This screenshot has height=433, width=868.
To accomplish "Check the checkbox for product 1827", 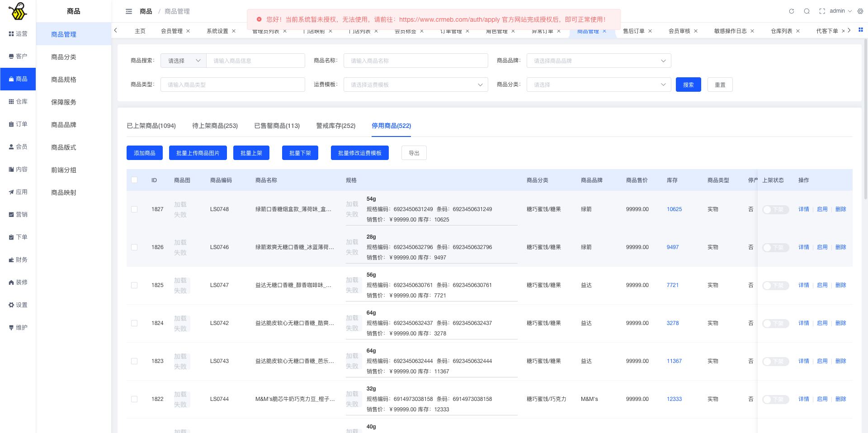I will [134, 209].
